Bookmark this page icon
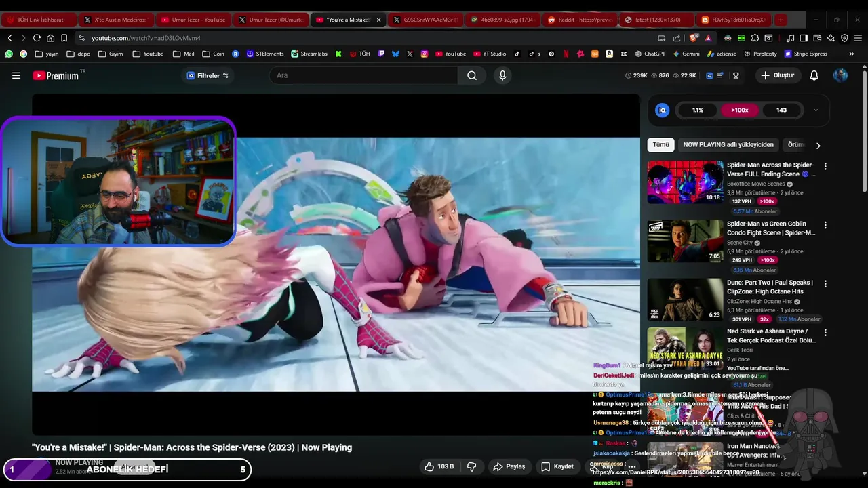Screen dimensions: 868x488 pos(64,38)
